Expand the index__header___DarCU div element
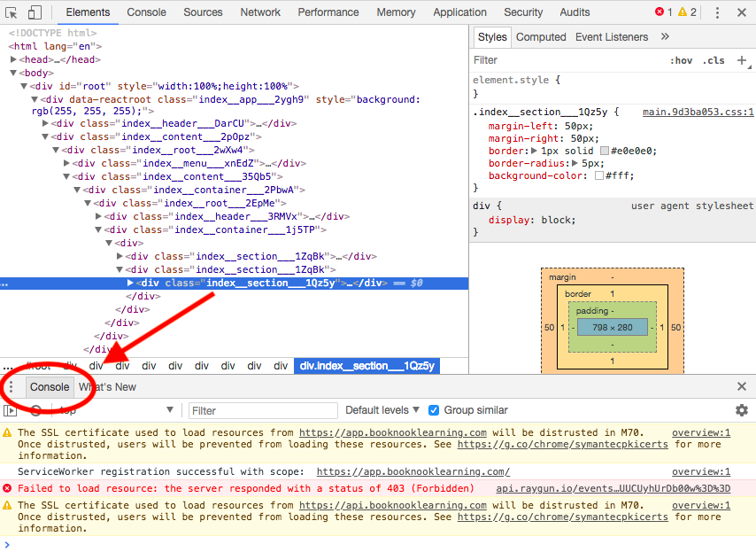This screenshot has width=756, height=552. [x=44, y=123]
